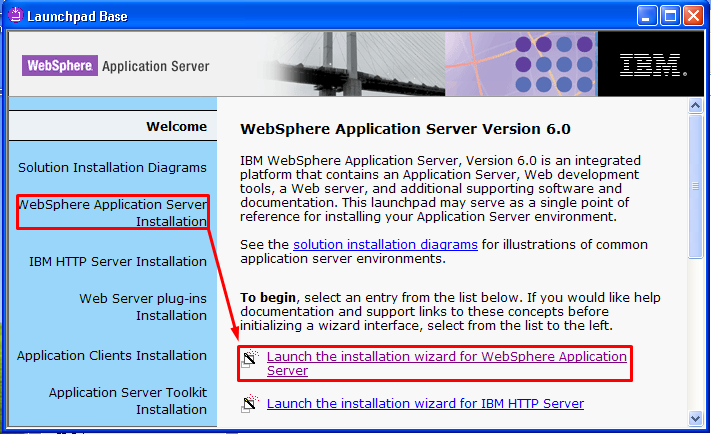Click the wizard icon beside IBM HTTP Server link
711x434 pixels.
[249, 403]
